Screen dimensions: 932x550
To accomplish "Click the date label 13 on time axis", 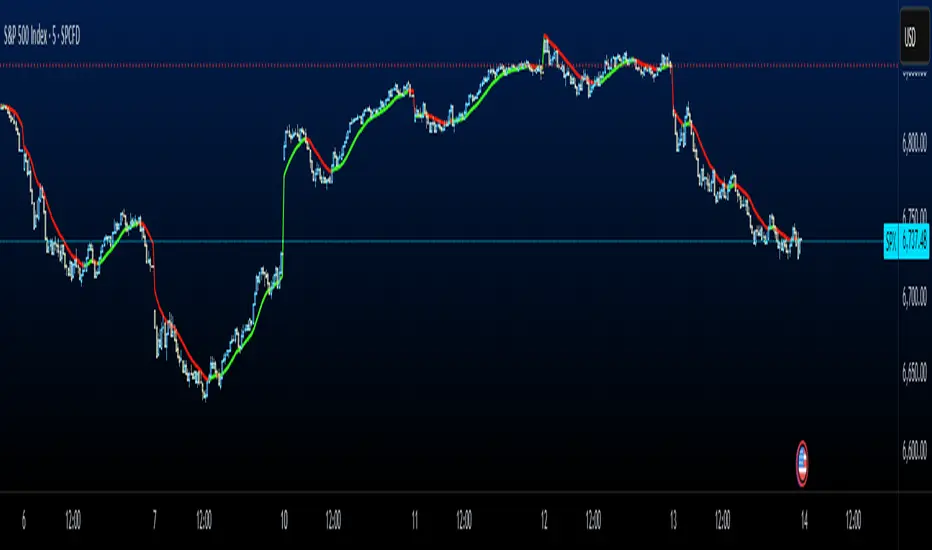I will click(x=673, y=520).
